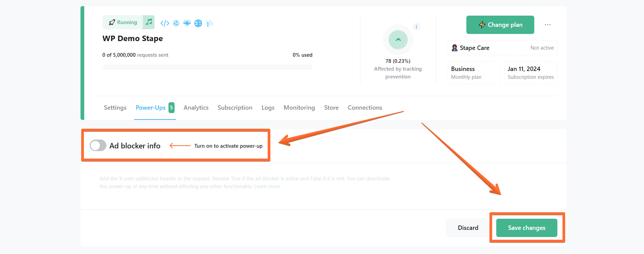
Task: Click the requests usage progress bar
Action: pos(207,67)
